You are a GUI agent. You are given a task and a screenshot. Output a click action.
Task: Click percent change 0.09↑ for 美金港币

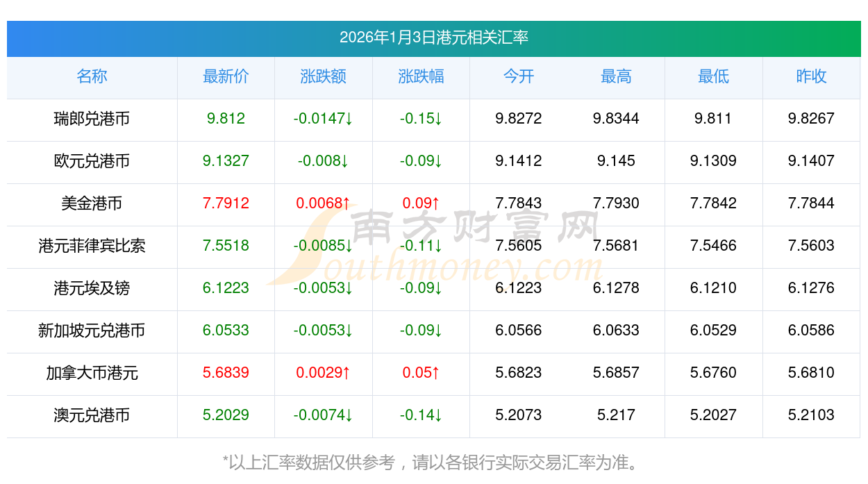click(421, 203)
